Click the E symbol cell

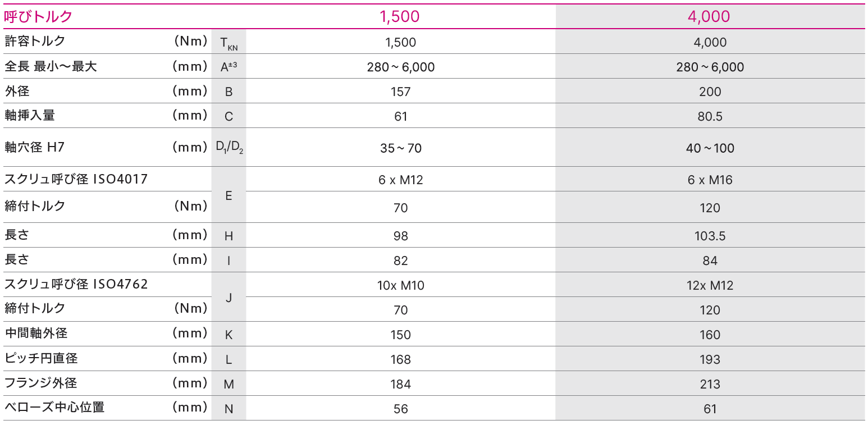pos(229,195)
